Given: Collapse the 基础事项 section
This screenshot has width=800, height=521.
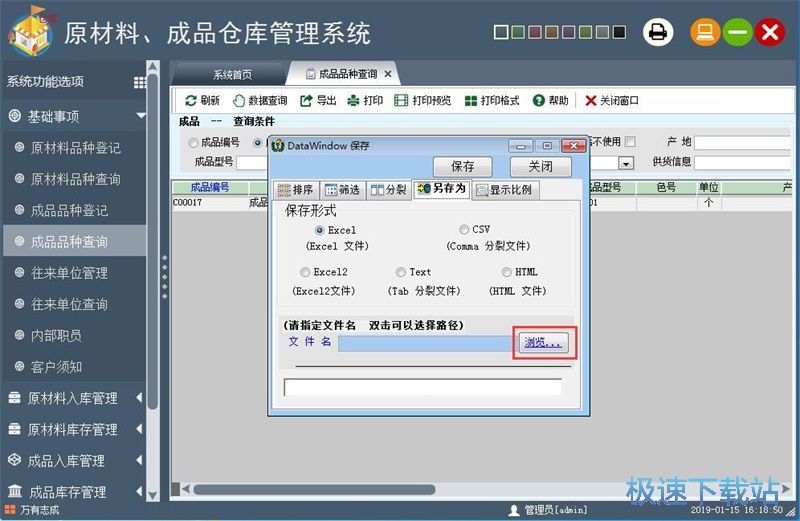Looking at the screenshot, I should coord(141,116).
